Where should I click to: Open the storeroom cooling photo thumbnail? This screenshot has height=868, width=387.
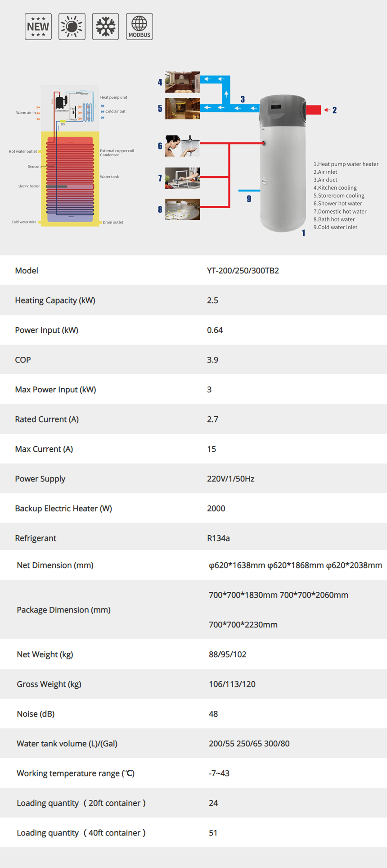click(x=182, y=109)
